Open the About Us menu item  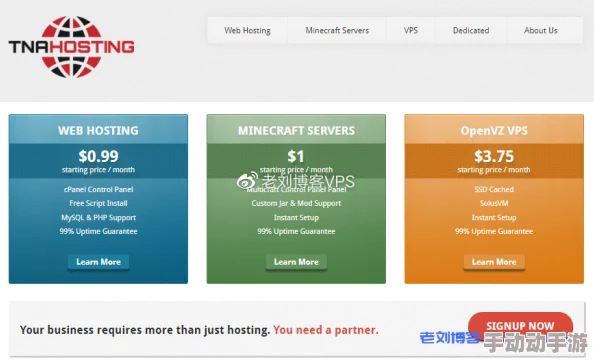pyautogui.click(x=541, y=30)
